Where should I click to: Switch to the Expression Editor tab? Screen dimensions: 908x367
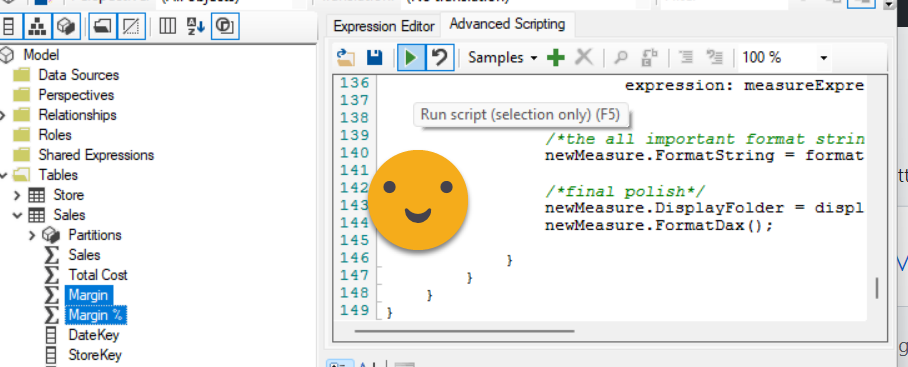tap(384, 27)
